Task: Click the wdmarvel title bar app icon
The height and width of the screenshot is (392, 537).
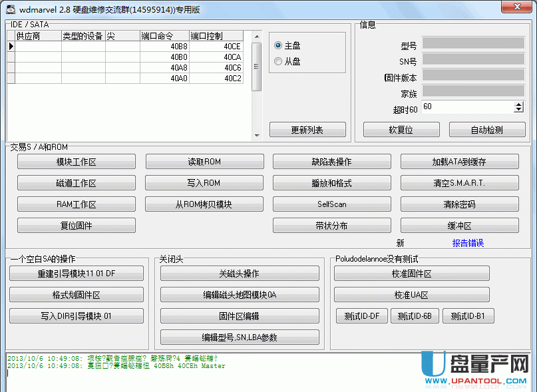Action: [x=9, y=9]
